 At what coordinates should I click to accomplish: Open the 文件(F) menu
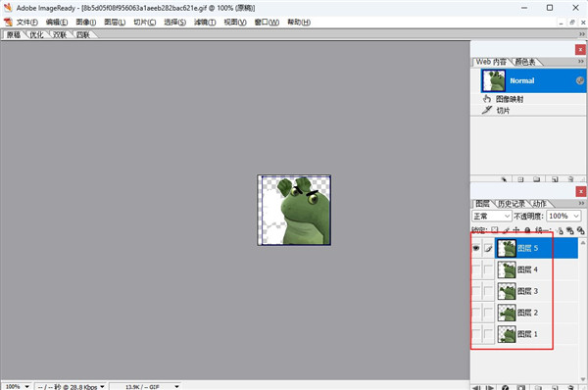pyautogui.click(x=27, y=23)
